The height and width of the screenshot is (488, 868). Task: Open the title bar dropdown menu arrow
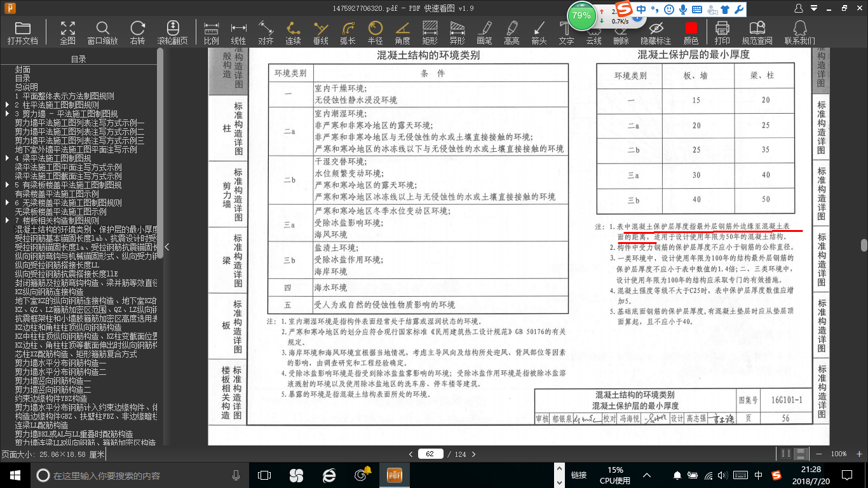815,8
